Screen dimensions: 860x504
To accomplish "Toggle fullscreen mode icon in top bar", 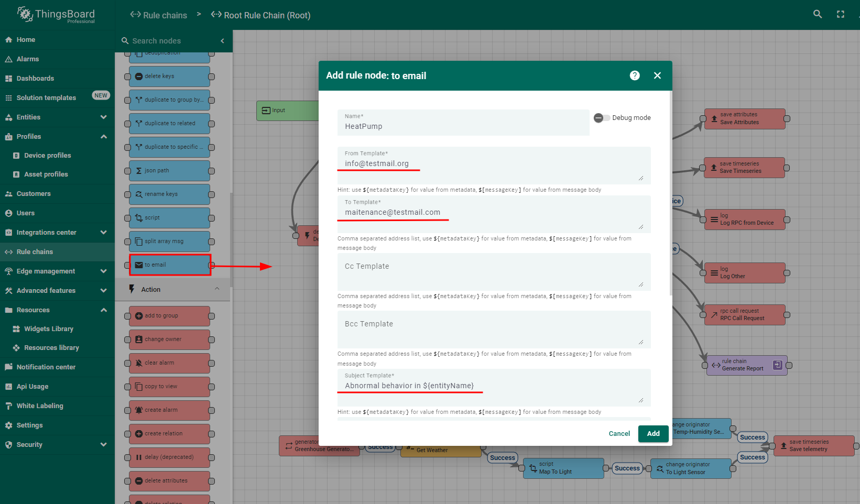I will [841, 14].
